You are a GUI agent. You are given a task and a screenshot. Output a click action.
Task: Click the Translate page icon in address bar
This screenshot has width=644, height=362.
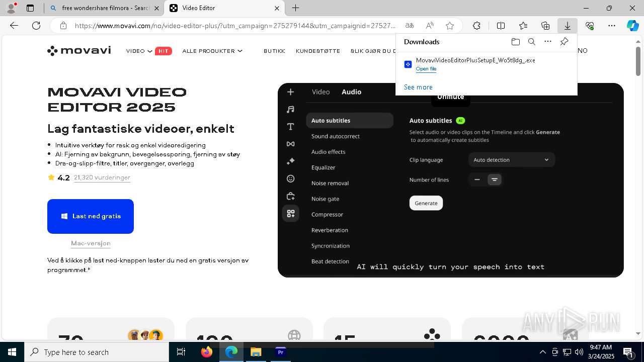click(x=410, y=26)
